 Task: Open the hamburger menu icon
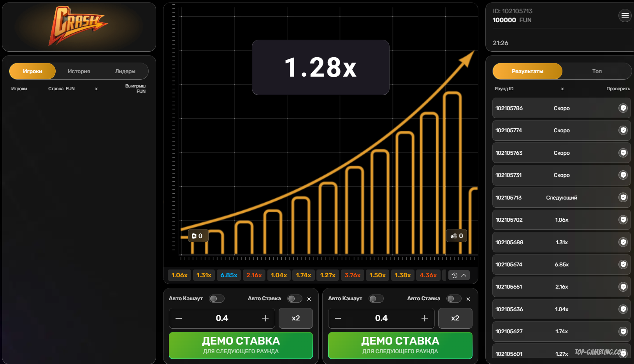point(625,16)
